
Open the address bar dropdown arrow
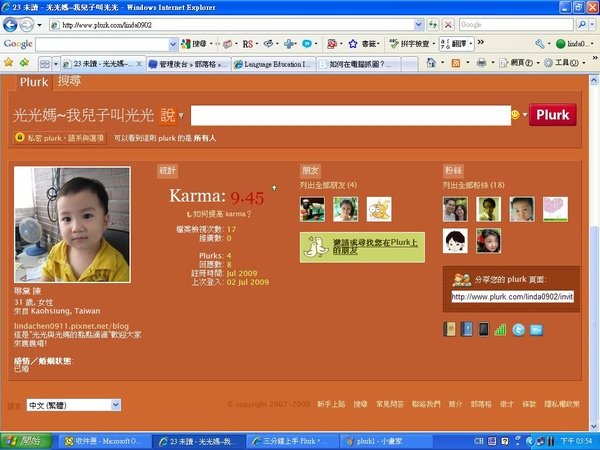click(419, 25)
